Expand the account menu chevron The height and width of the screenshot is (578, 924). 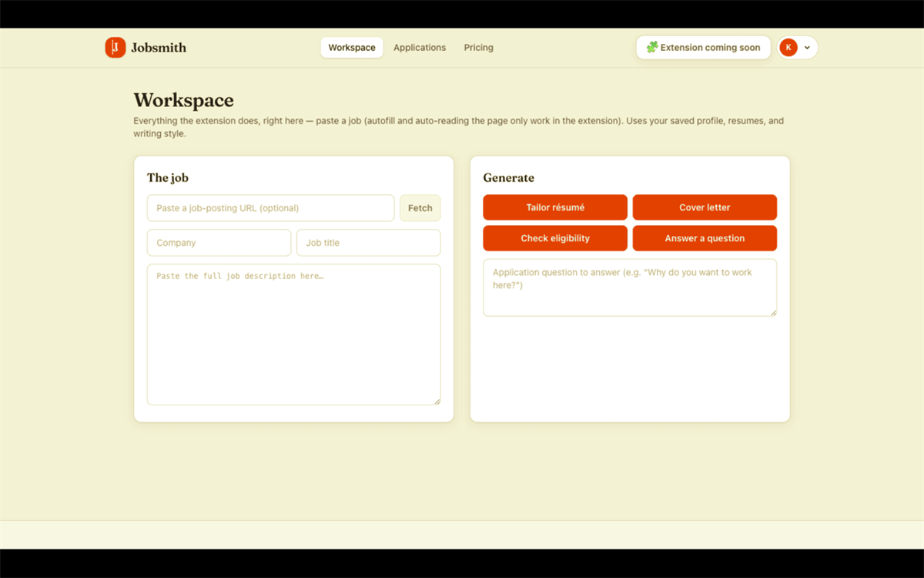pyautogui.click(x=807, y=48)
